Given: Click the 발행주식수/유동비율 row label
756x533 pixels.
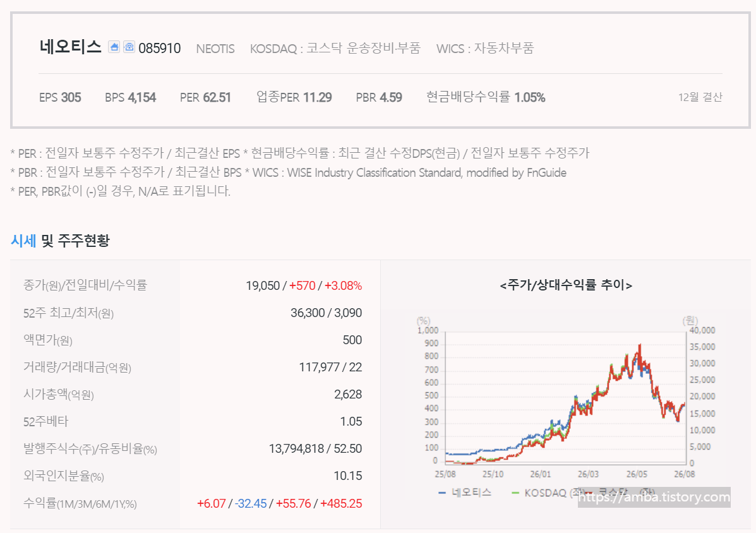Looking at the screenshot, I should [x=90, y=449].
